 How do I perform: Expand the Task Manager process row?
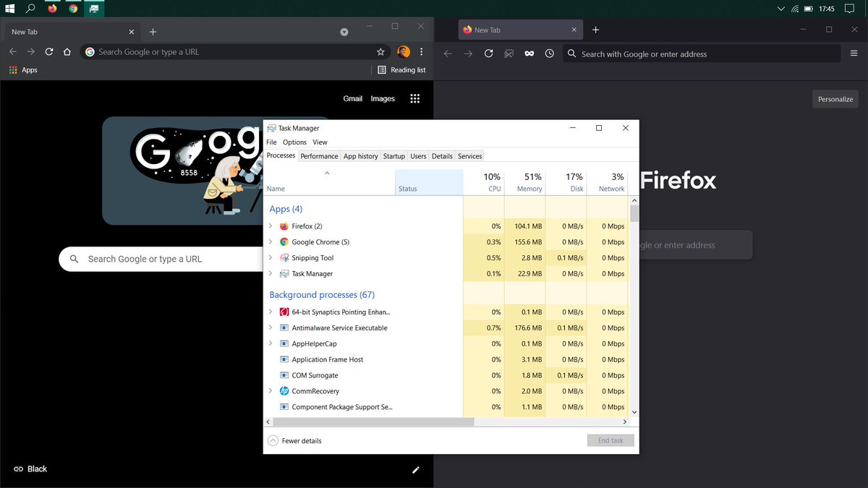[x=271, y=274]
